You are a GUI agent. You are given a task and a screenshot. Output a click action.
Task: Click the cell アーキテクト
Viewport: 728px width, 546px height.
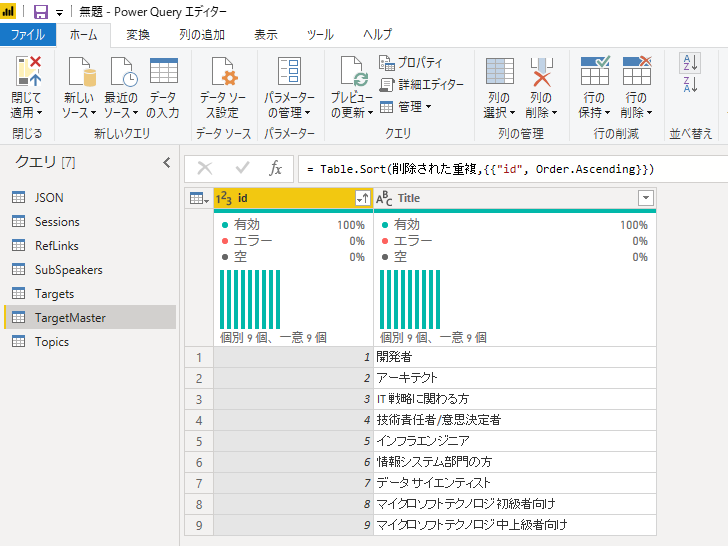514,378
